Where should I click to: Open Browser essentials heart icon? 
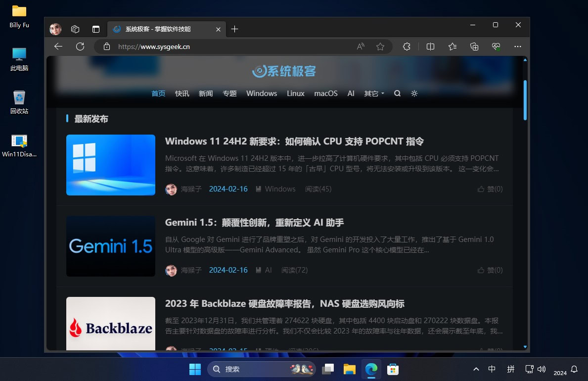click(496, 47)
